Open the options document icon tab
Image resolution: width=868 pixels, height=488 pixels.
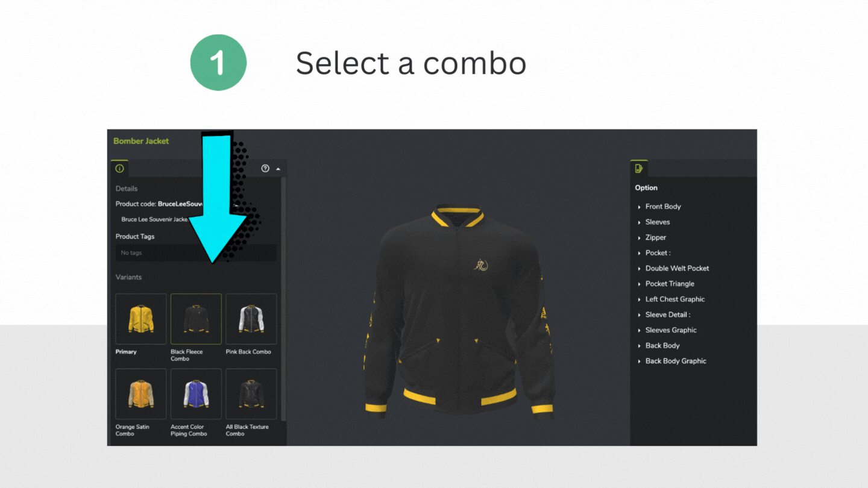tap(639, 169)
